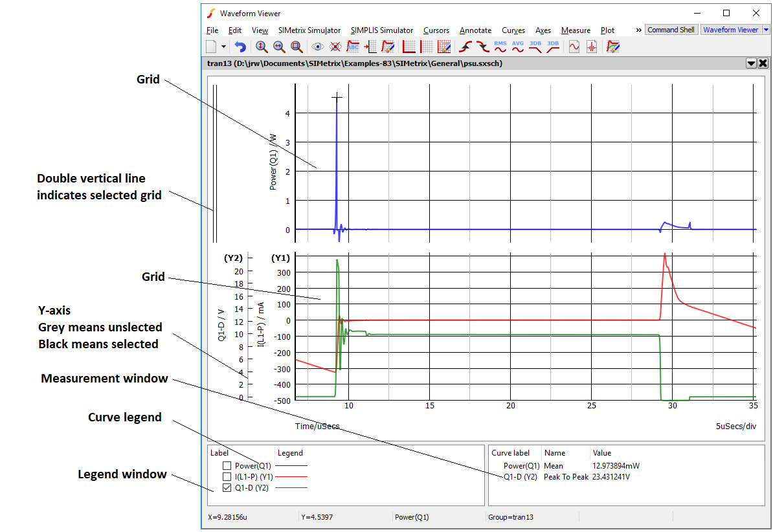This screenshot has height=532, width=773.
Task: Expand the Waveform Viewer dropdown arrow
Action: click(766, 30)
